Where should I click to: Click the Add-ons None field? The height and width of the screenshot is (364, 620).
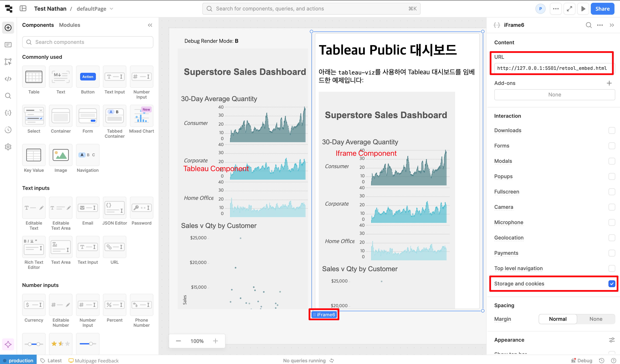point(554,95)
